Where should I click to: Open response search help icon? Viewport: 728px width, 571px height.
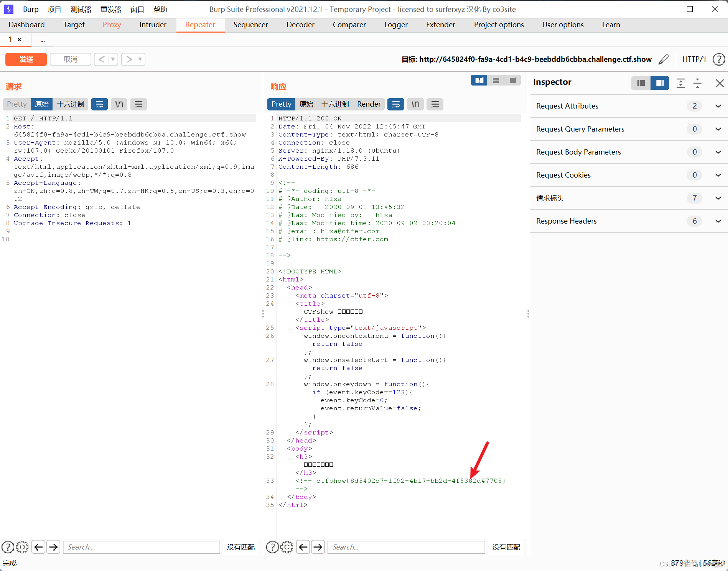coord(272,547)
